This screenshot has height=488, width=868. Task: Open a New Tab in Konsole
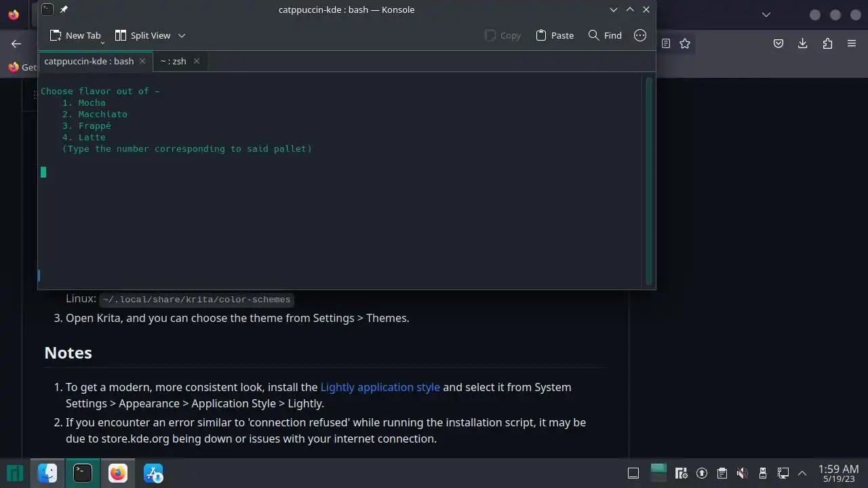click(x=75, y=35)
